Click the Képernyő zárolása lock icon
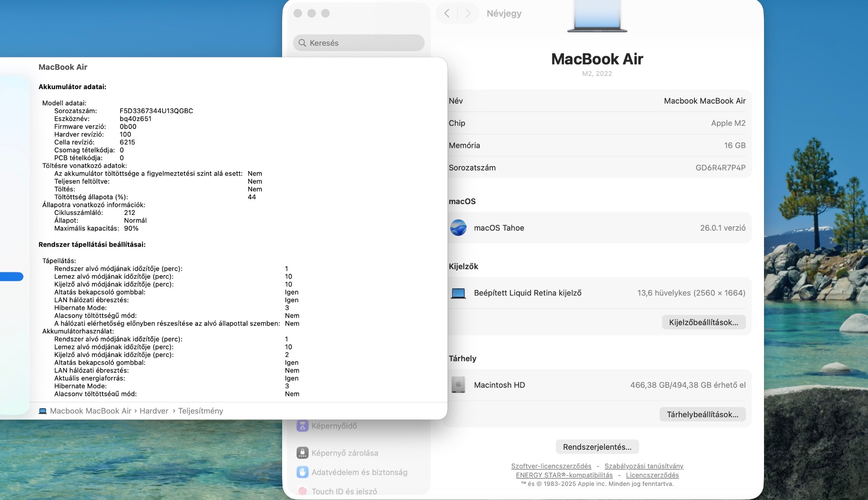 pos(302,453)
